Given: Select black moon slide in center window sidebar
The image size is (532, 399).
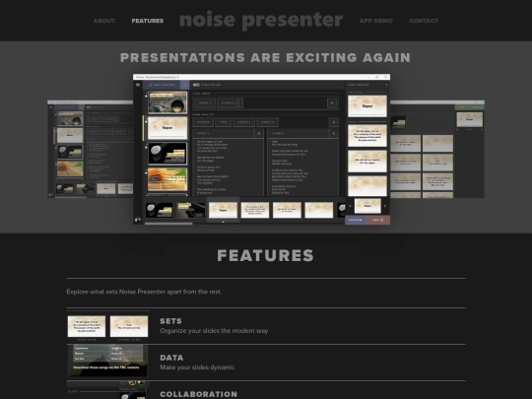Looking at the screenshot, I should (167, 154).
